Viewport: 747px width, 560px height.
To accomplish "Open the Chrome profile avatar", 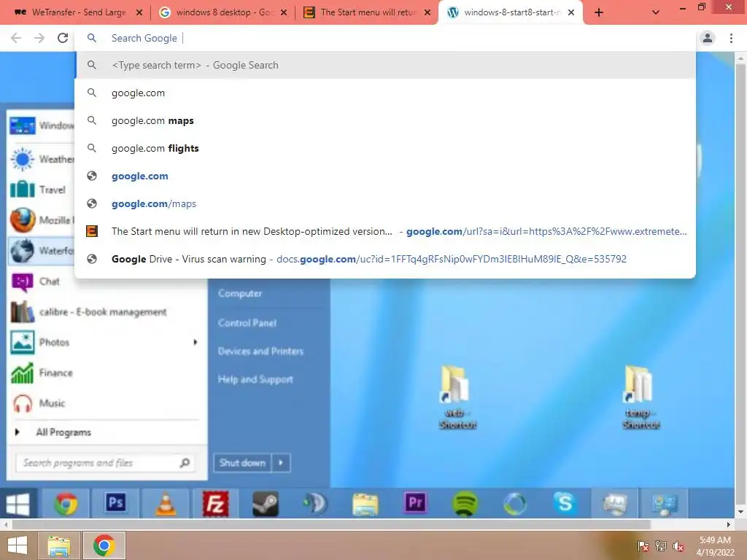I will (708, 38).
